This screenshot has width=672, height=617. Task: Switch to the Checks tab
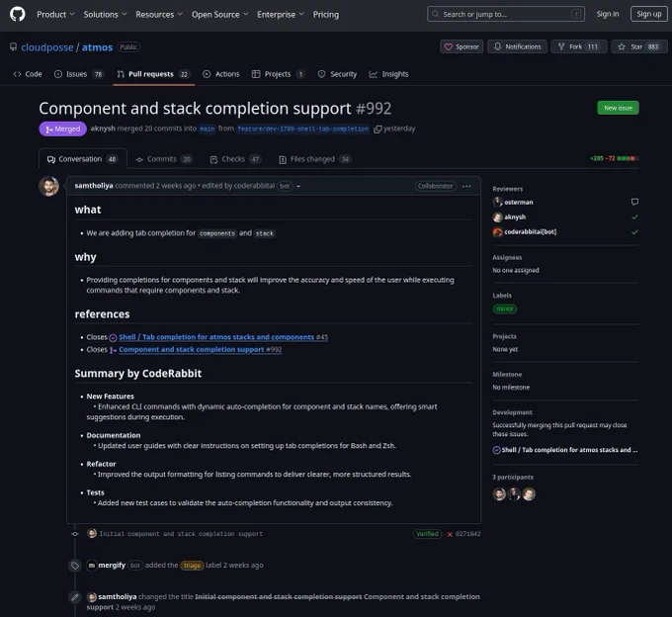[x=235, y=159]
